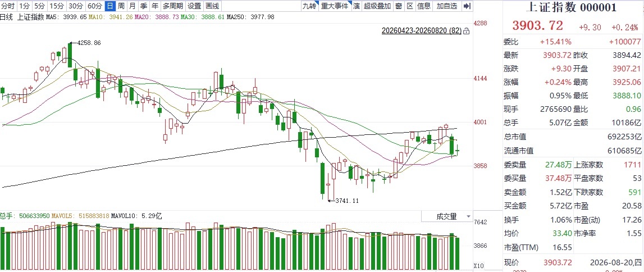
Task: Toggle 重大事件 major events overlay
Action: click(334, 6)
